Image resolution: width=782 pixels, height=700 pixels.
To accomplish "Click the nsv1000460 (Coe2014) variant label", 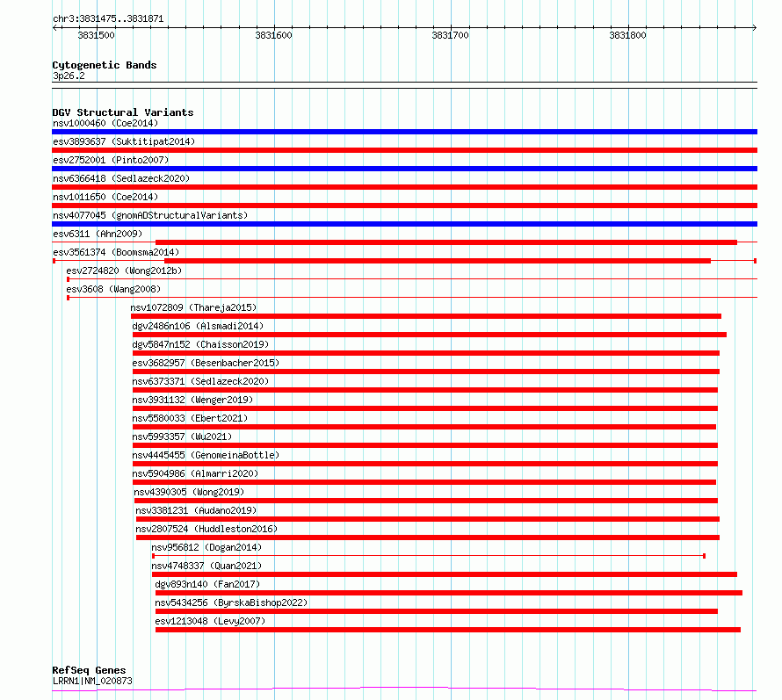I will coord(105,123).
